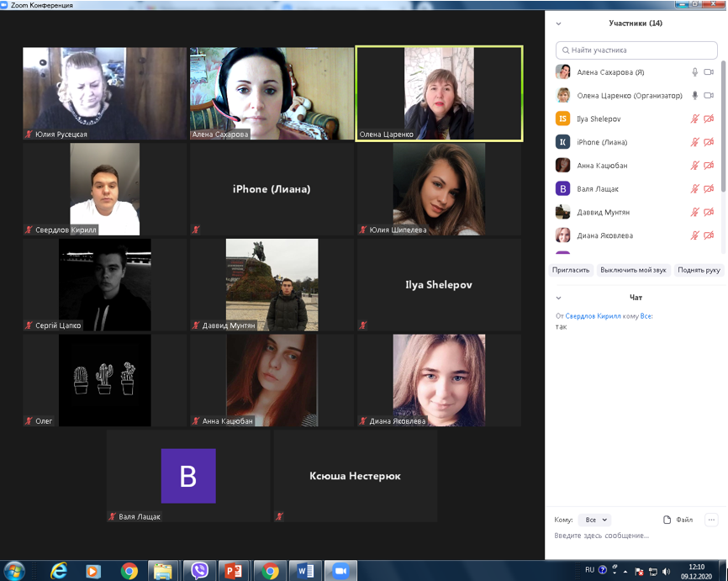Open Viber from the taskbar

click(199, 570)
